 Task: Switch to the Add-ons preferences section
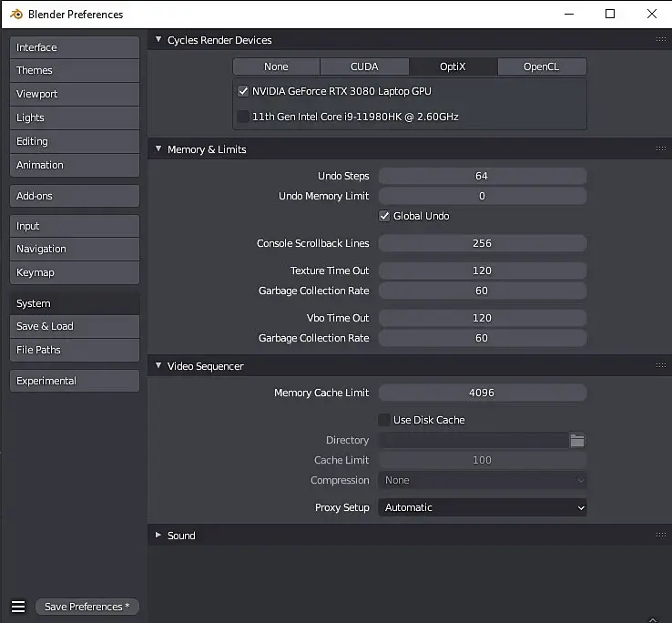click(75, 196)
